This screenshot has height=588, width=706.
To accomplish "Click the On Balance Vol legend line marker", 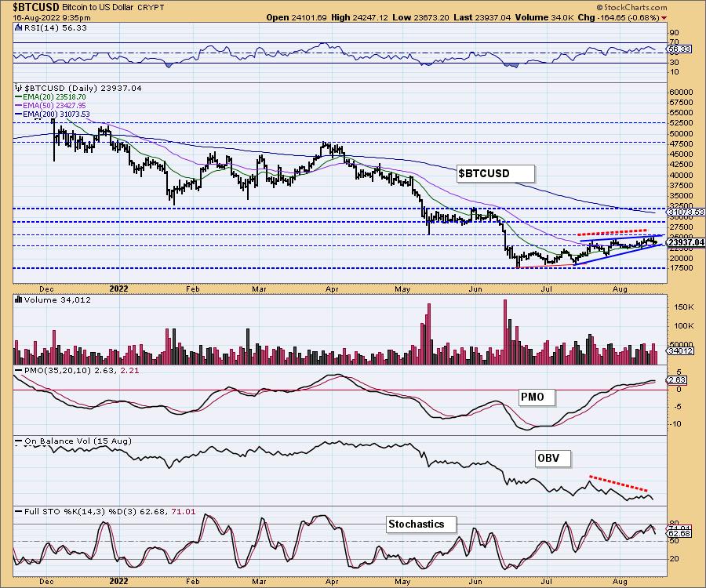I will click(19, 441).
